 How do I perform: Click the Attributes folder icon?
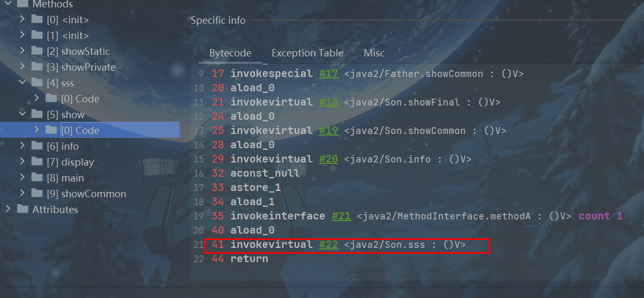click(23, 209)
